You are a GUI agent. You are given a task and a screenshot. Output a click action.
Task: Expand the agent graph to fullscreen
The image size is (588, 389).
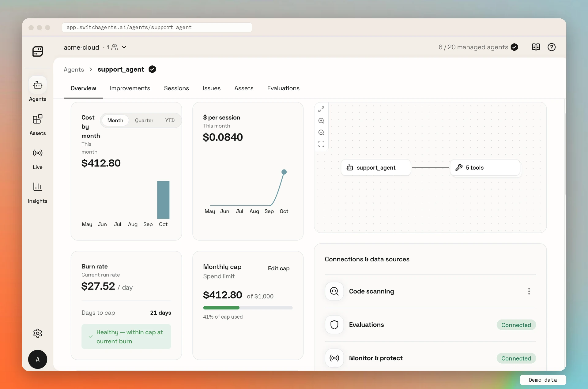[321, 109]
